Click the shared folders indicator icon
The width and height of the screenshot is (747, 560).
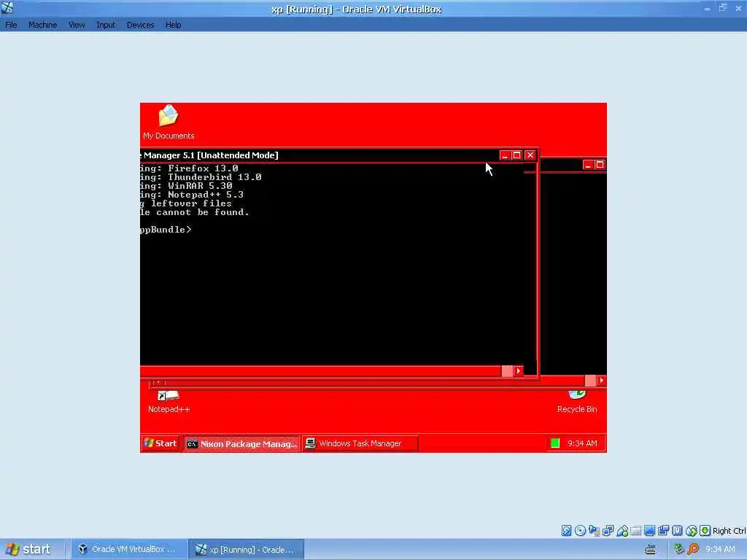pos(635,531)
